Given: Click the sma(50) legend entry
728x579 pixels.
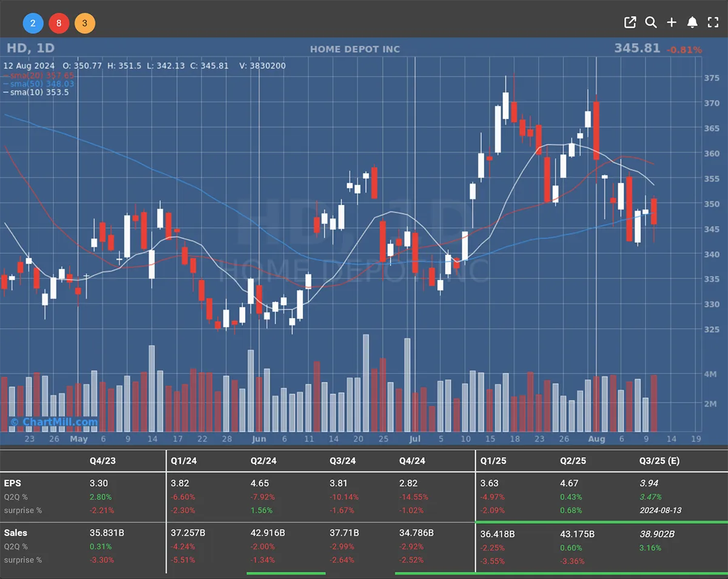Looking at the screenshot, I should [39, 84].
